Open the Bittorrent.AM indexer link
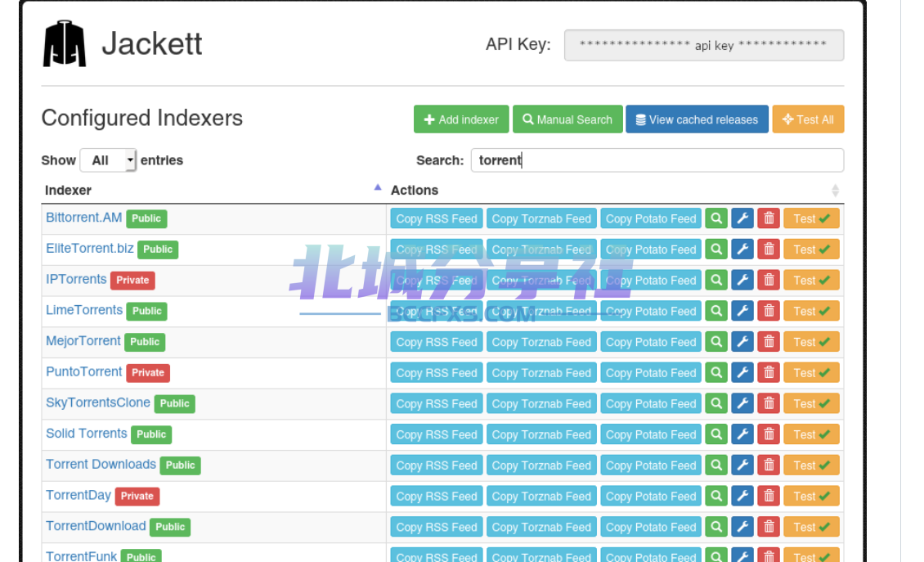 coord(83,218)
